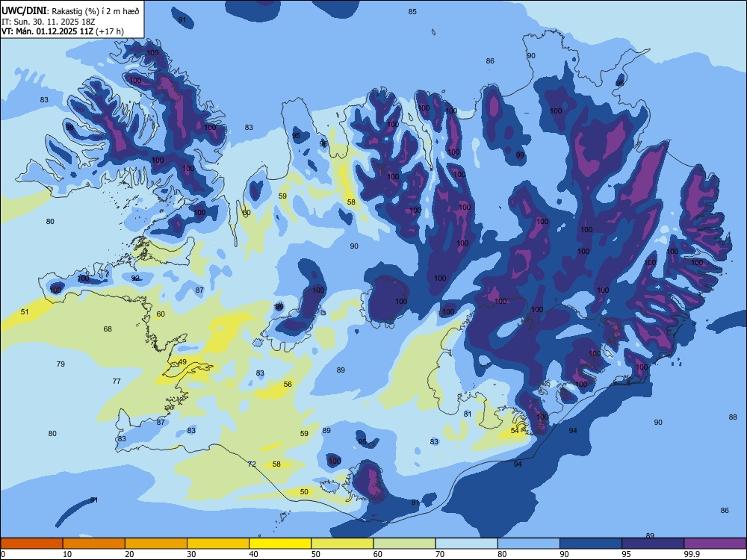Screen dimensions: 747x560
Task: Pick the dark navy 95–99.9 legend swatch
Action: (653, 544)
